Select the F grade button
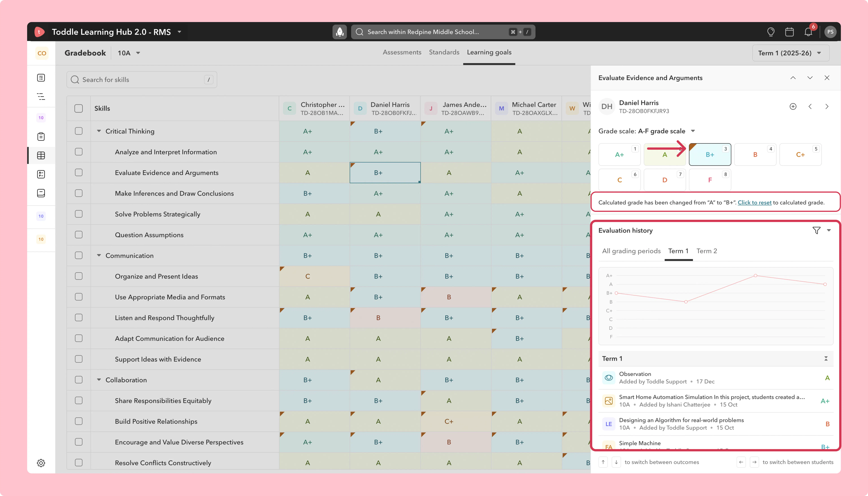 coord(710,180)
